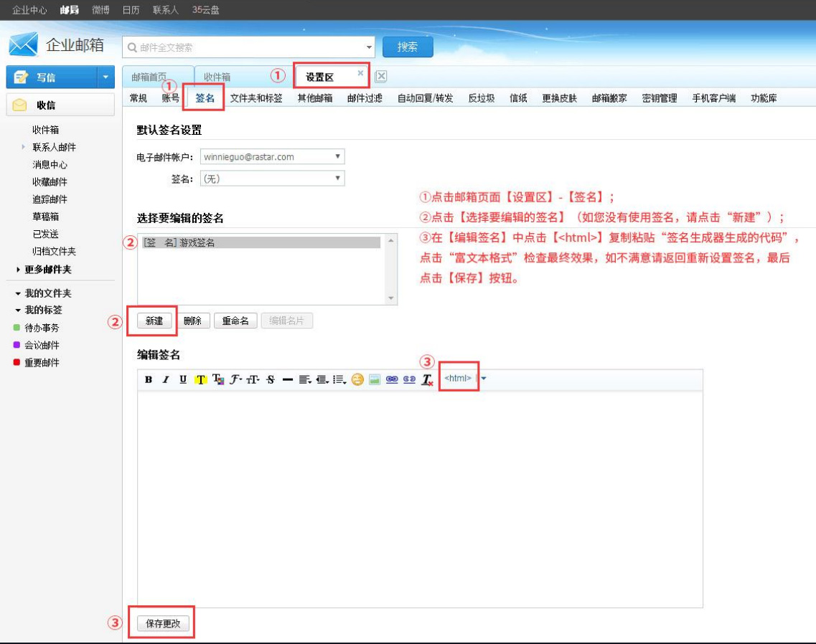Click the 新建 signature button
The width and height of the screenshot is (816, 644).
(154, 321)
